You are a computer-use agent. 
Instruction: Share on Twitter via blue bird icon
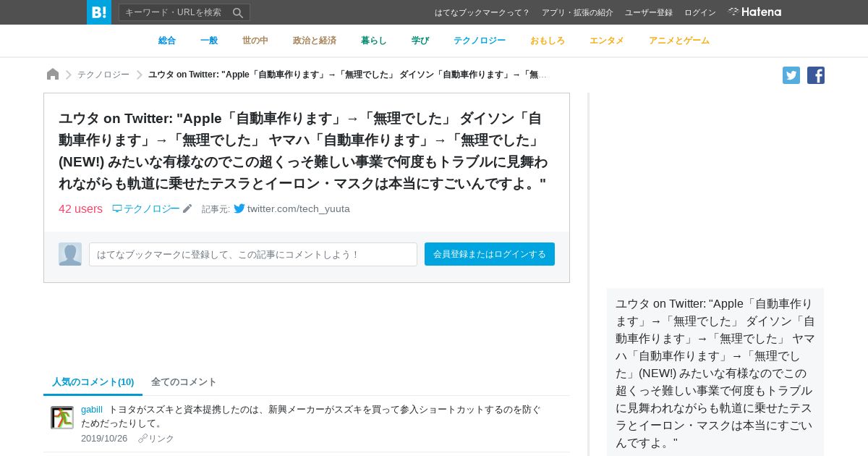pyautogui.click(x=791, y=75)
